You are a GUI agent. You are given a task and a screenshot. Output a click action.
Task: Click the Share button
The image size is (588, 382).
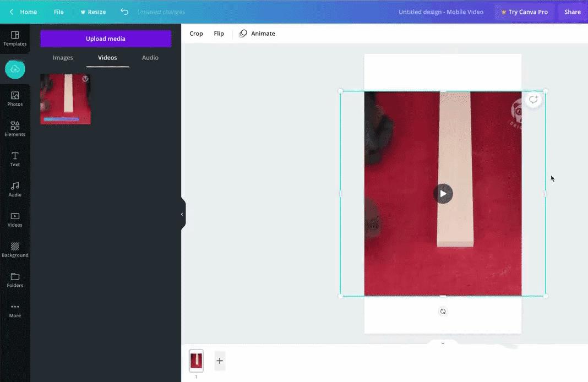572,12
